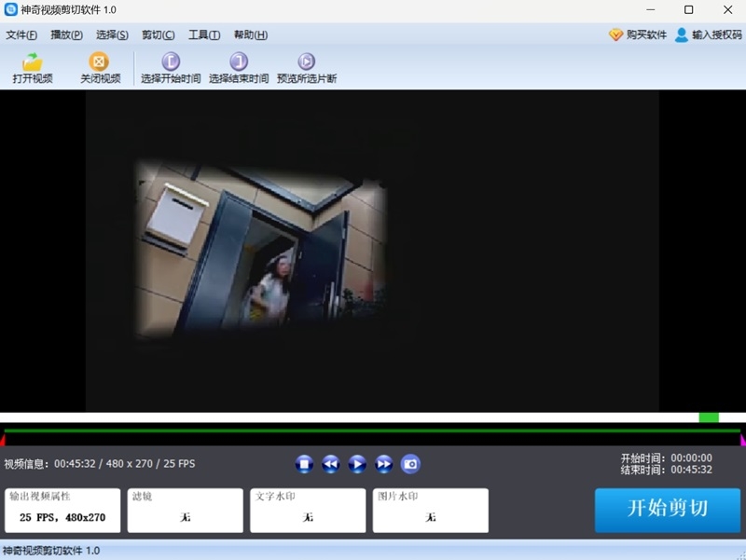The height and width of the screenshot is (560, 746).
Task: Click the magenta end marker on timeline
Action: pyautogui.click(x=743, y=440)
